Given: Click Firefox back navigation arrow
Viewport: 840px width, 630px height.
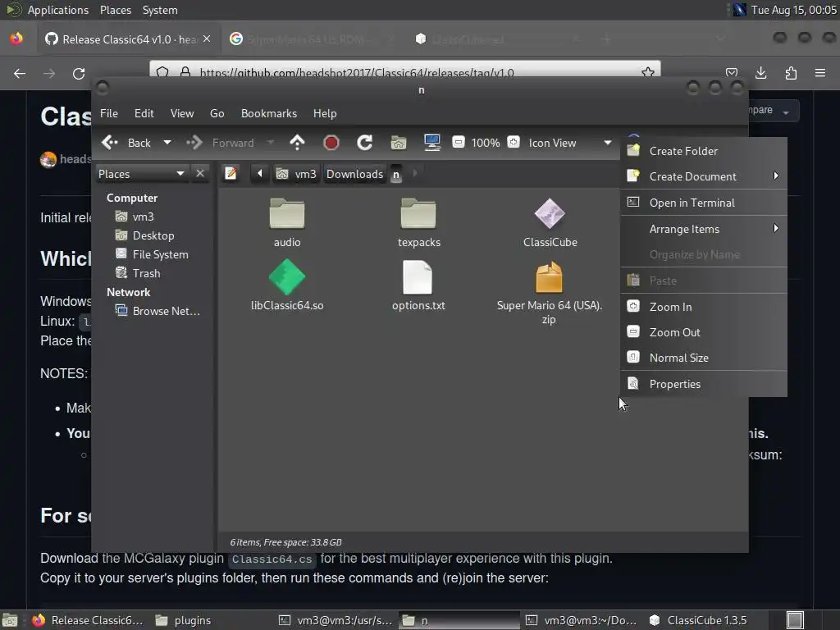Looking at the screenshot, I should click(20, 73).
